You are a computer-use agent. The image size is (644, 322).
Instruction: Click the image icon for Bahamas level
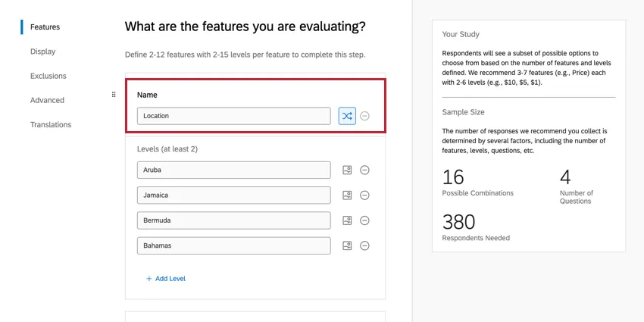tap(347, 245)
